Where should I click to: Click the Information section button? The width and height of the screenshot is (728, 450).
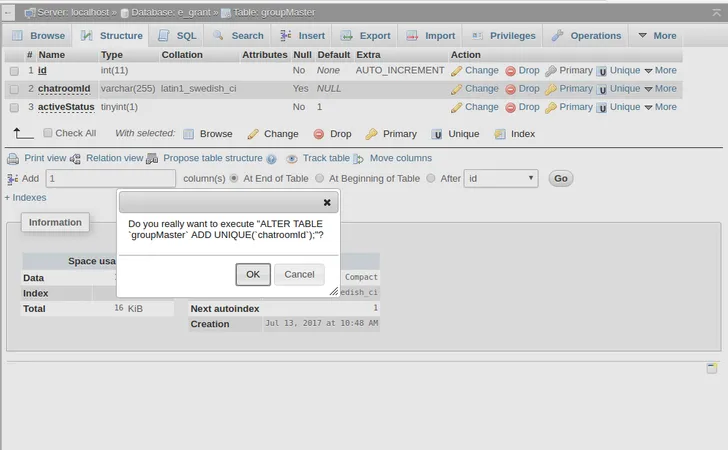pos(55,222)
